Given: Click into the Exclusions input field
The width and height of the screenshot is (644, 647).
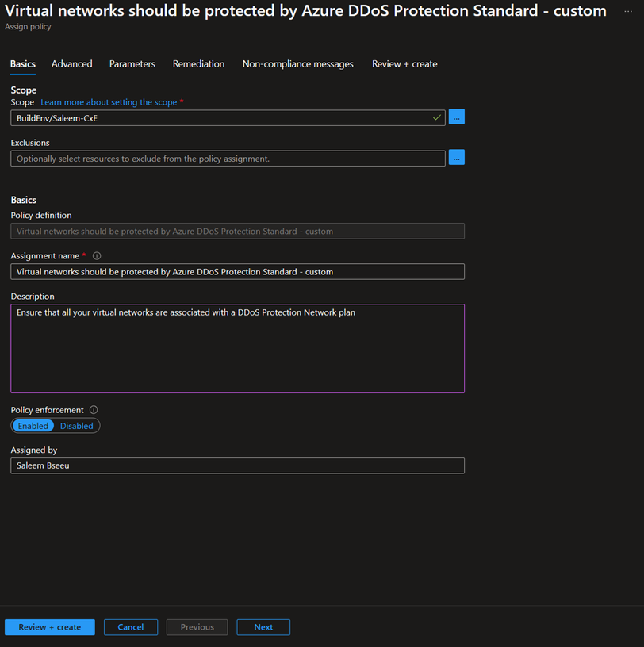Looking at the screenshot, I should pyautogui.click(x=228, y=159).
